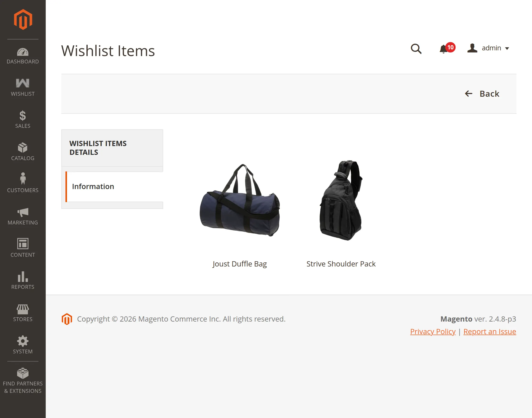Viewport: 532px width, 418px height.
Task: Open the Catalog box icon
Action: [x=23, y=148]
